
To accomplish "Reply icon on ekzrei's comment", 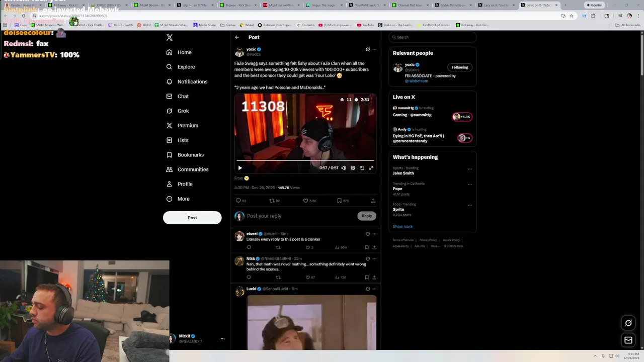I will coord(249,247).
